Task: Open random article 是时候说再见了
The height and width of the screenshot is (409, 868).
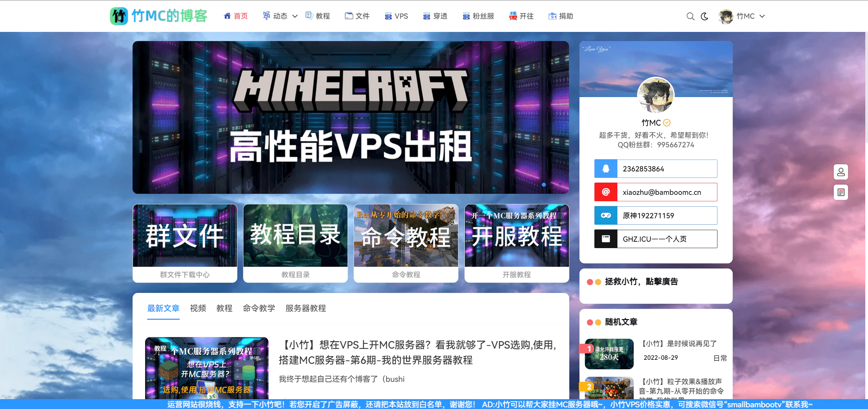Action: point(678,343)
